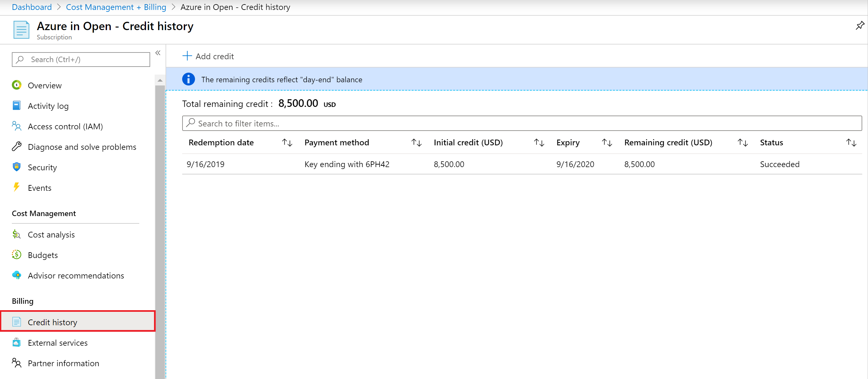Click Add credit button
The height and width of the screenshot is (379, 868).
click(x=208, y=56)
